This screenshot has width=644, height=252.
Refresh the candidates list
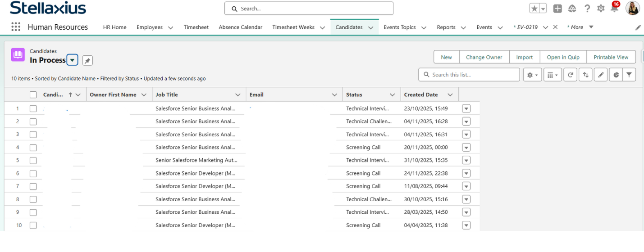[570, 75]
